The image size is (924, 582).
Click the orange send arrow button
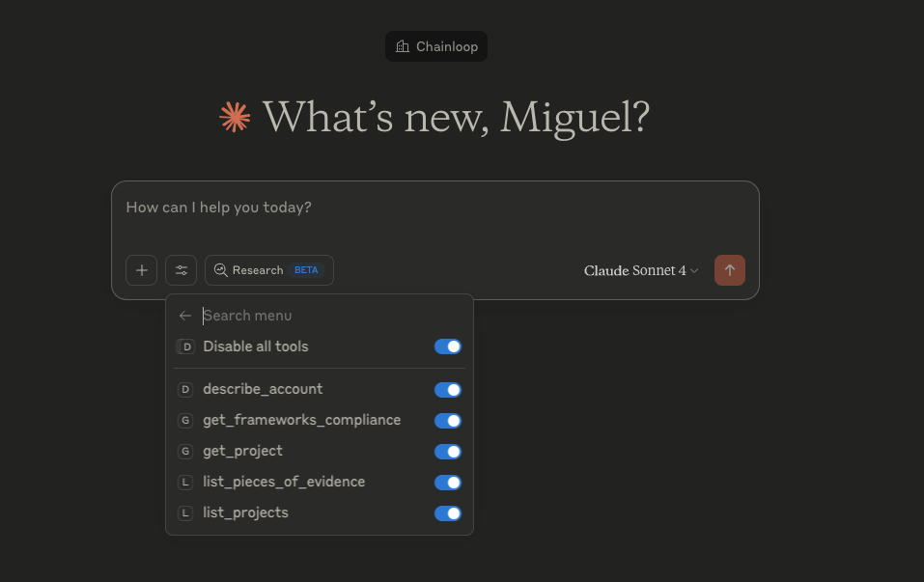click(x=730, y=270)
